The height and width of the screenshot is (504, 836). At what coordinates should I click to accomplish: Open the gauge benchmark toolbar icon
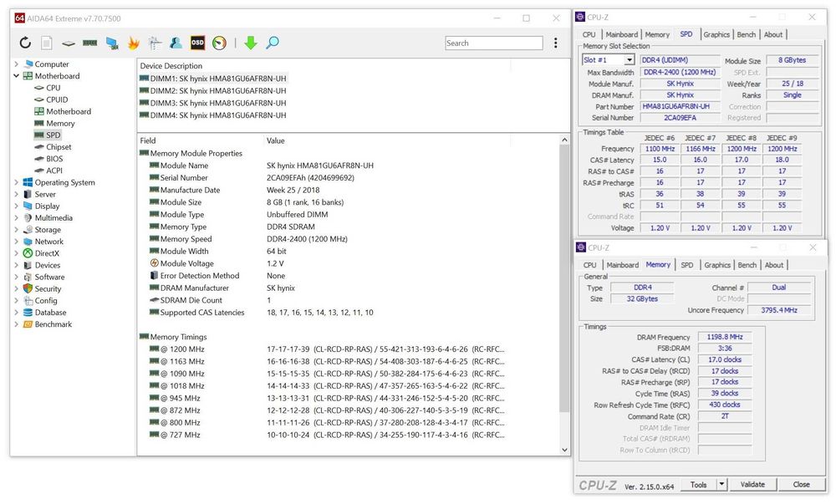click(x=219, y=43)
